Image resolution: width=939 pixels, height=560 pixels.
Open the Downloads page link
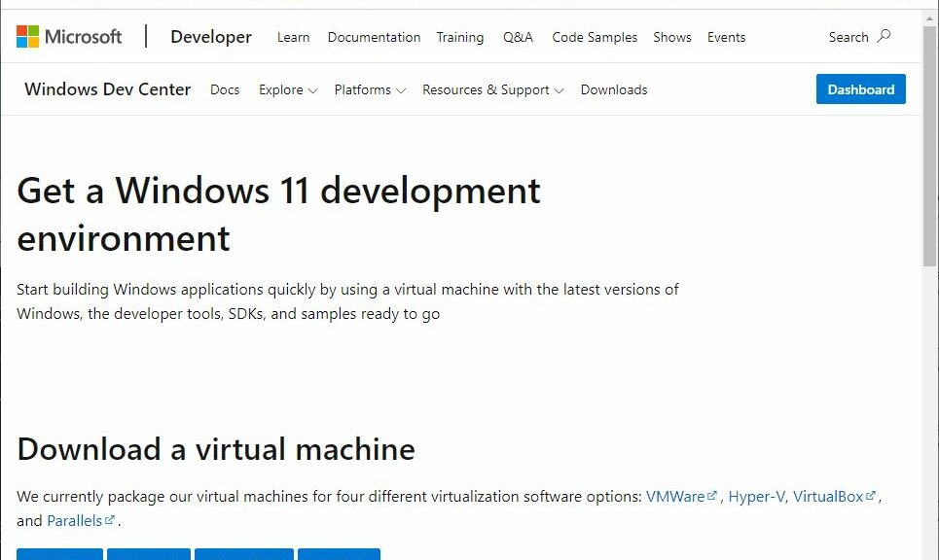coord(614,89)
